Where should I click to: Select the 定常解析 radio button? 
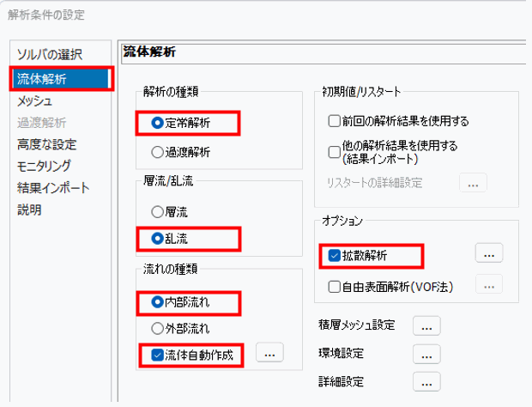click(157, 123)
